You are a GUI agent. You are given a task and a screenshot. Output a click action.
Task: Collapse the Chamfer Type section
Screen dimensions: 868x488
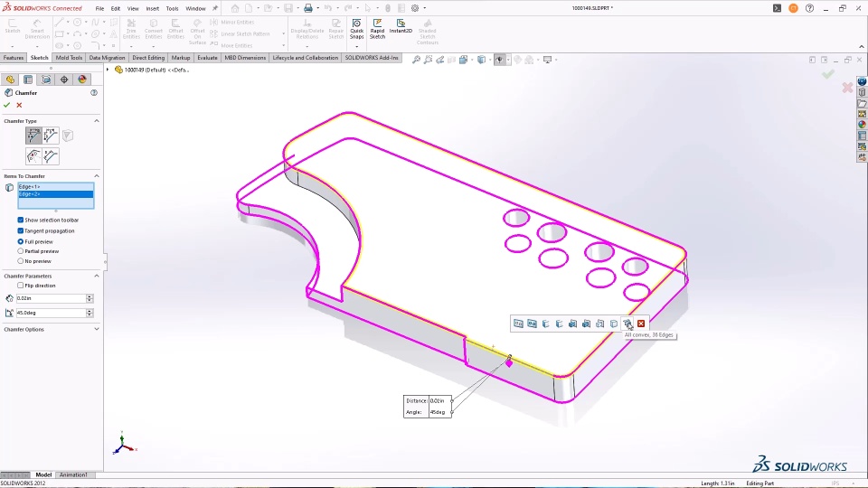(97, 120)
